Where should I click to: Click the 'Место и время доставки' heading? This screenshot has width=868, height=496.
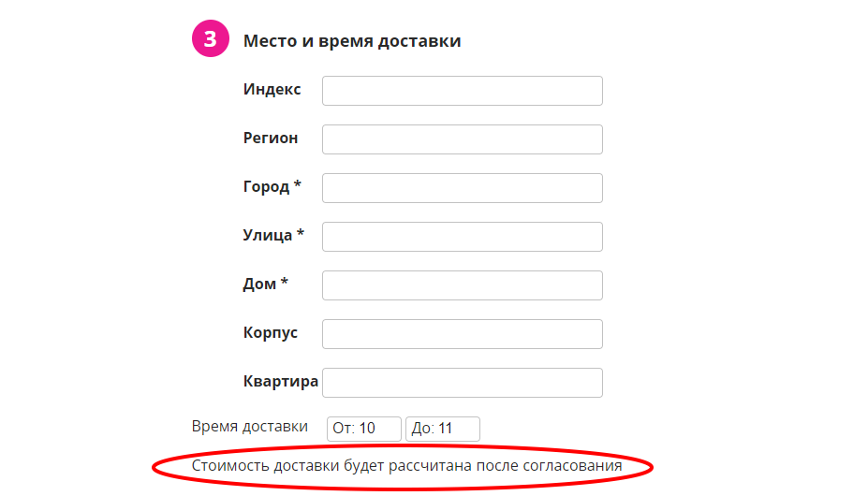coord(351,41)
